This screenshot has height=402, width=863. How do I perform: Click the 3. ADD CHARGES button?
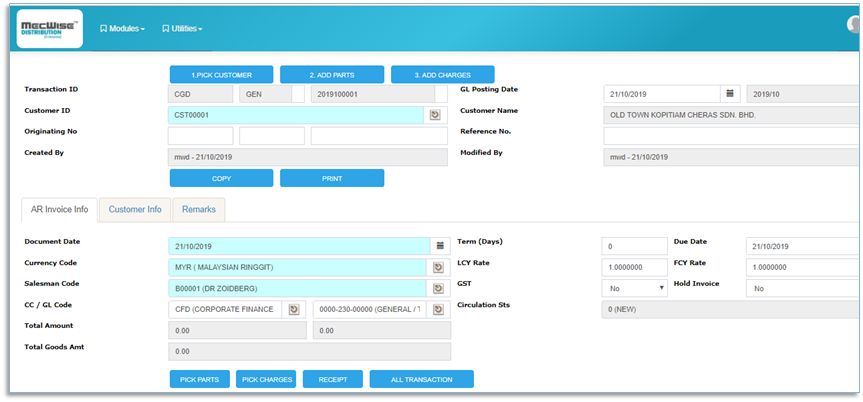(443, 75)
